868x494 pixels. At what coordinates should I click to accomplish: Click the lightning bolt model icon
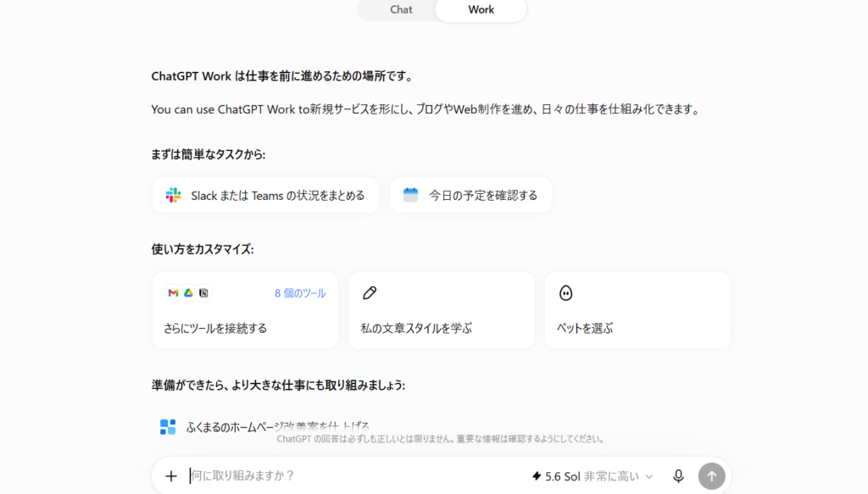point(537,475)
